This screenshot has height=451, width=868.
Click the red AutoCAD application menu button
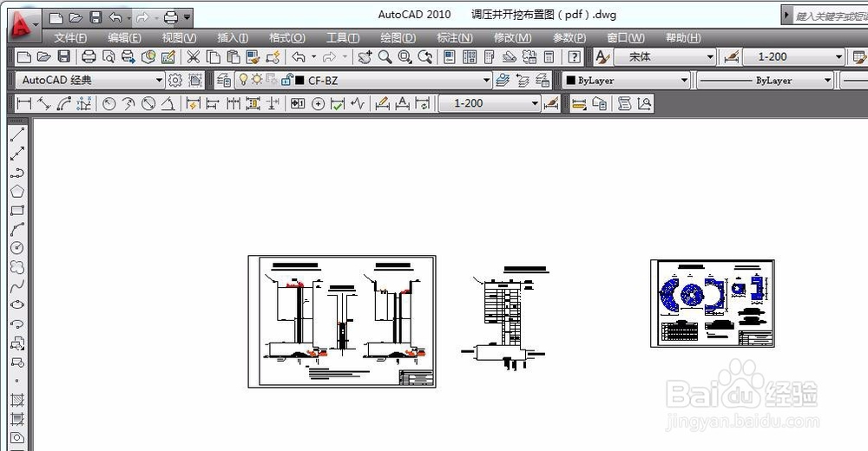[x=23, y=24]
